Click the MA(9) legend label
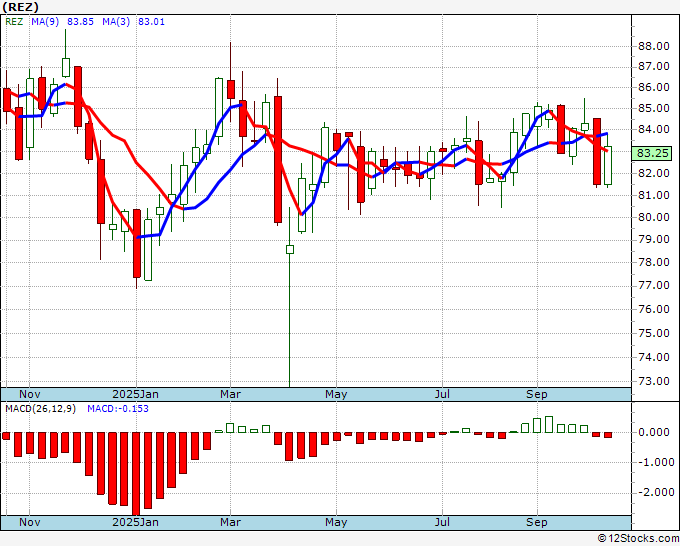Image resolution: width=680 pixels, height=546 pixels. click(45, 22)
